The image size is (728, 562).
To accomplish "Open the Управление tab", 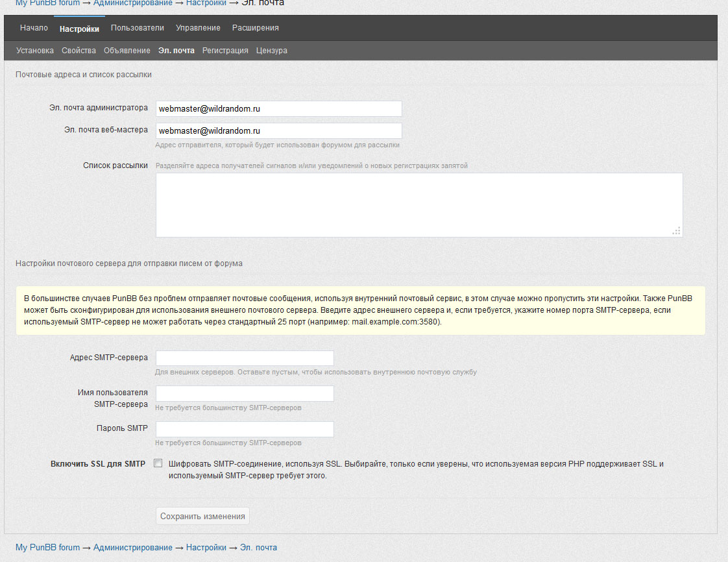I will [198, 28].
